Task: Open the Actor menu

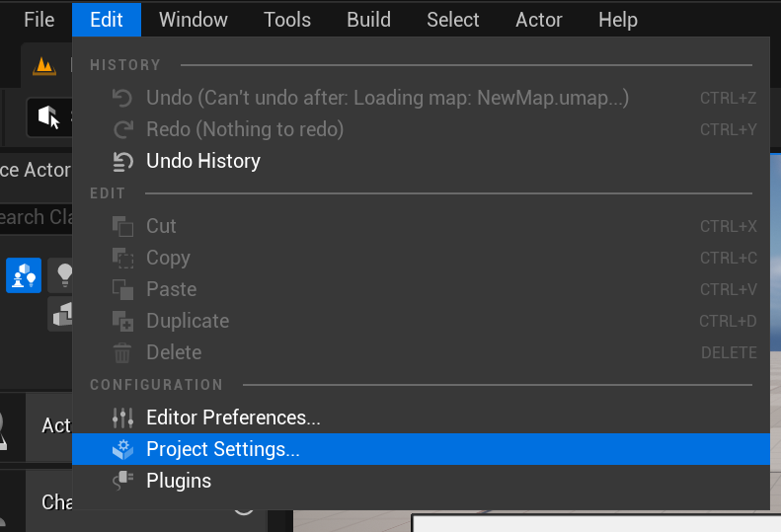Action: [x=539, y=20]
